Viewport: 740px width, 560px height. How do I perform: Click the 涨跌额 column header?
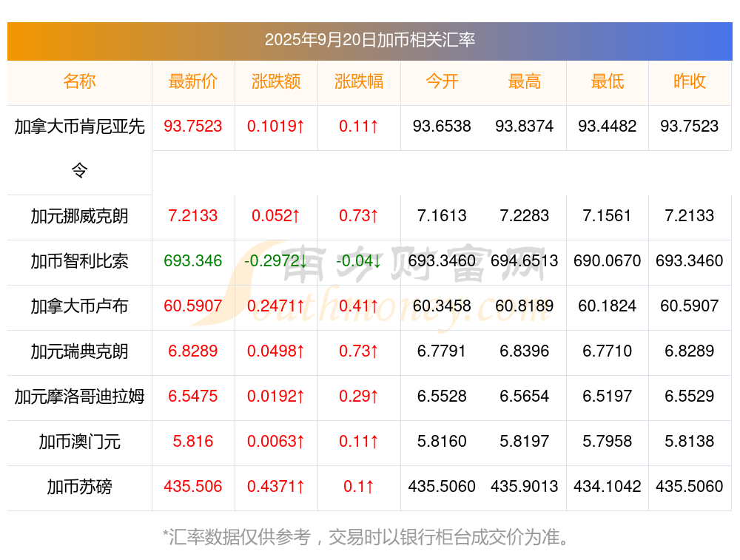pyautogui.click(x=276, y=81)
